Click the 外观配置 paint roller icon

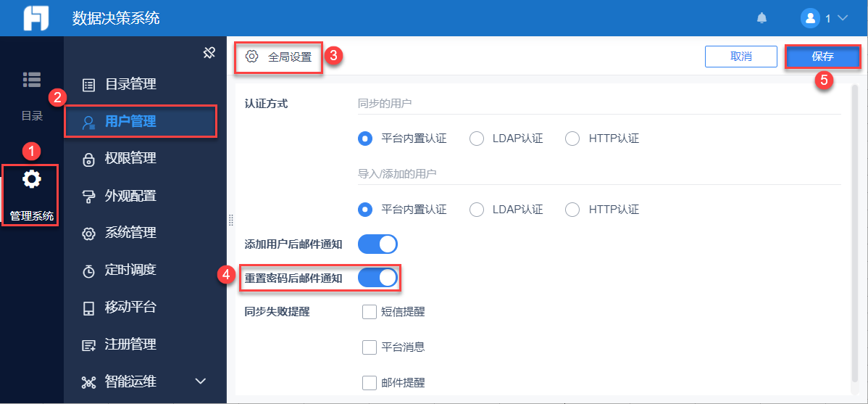88,197
